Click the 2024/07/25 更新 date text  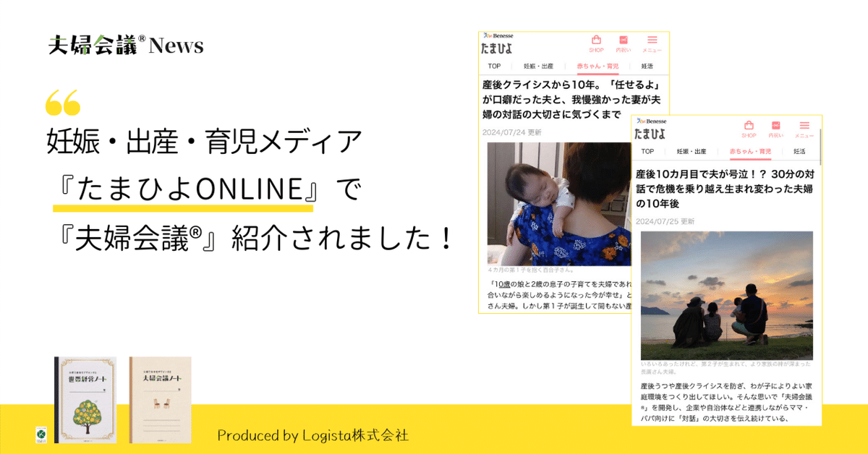(665, 221)
